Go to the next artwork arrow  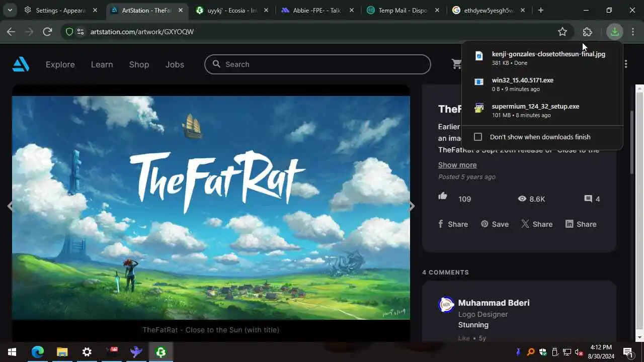(412, 206)
